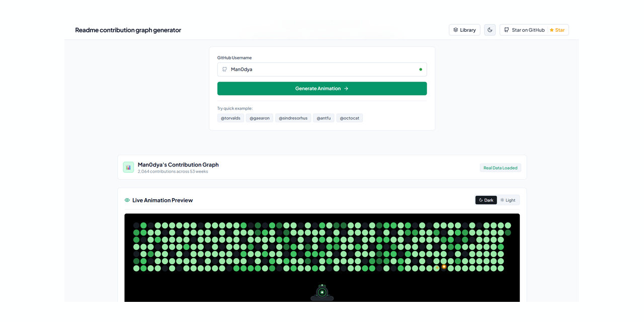Click the spaceship shooter in animation preview
This screenshot has width=644, height=322.
tap(322, 292)
